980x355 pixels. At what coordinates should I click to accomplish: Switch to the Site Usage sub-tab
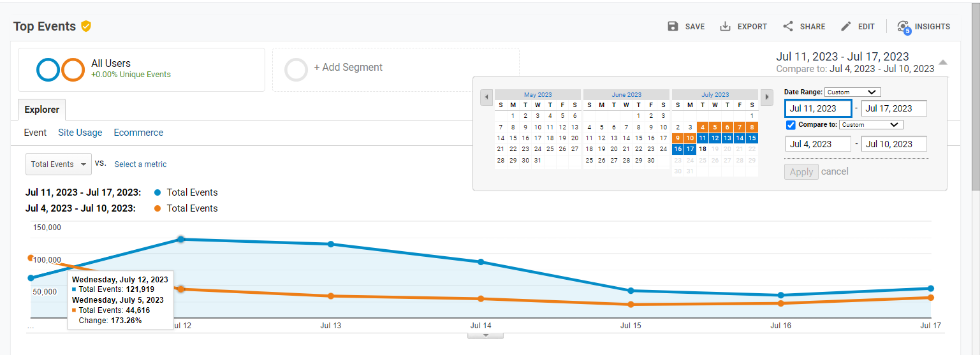(x=80, y=133)
